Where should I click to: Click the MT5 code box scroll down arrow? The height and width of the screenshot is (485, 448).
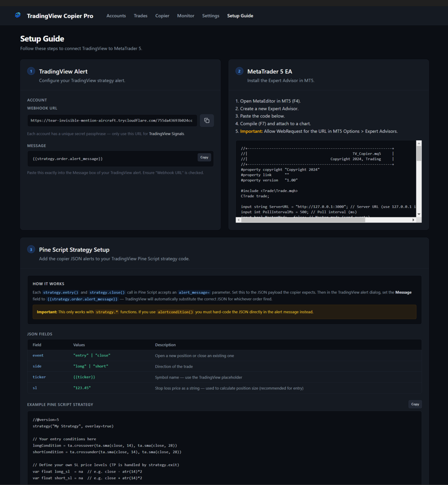tap(419, 214)
